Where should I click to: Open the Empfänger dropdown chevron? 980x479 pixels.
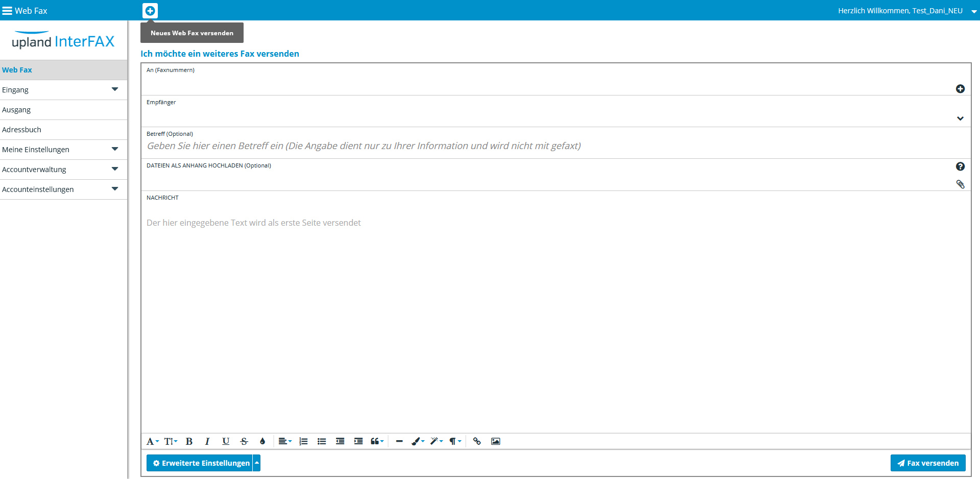960,118
